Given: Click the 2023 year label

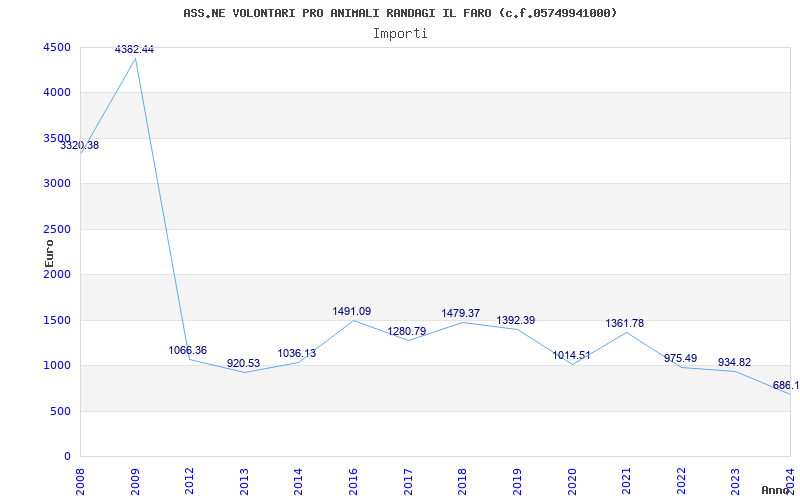Looking at the screenshot, I should pos(736,481).
